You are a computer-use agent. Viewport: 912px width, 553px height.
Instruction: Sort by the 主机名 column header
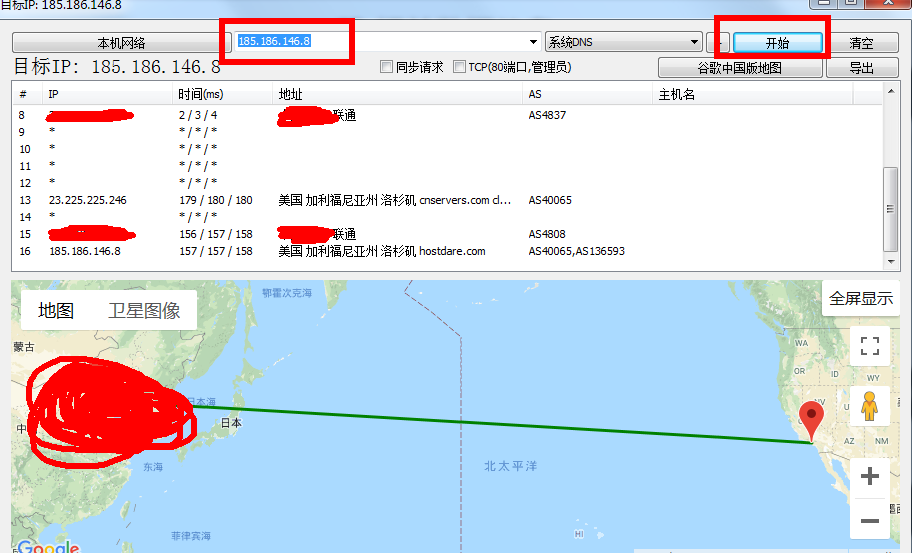(753, 94)
